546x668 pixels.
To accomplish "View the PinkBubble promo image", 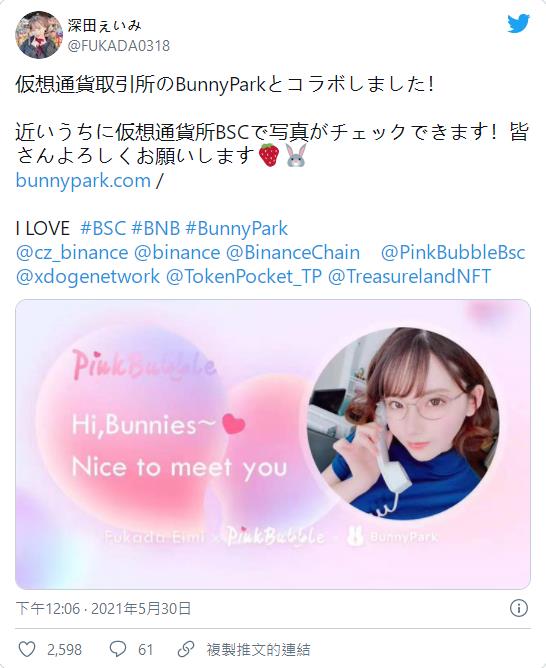I will click(273, 444).
